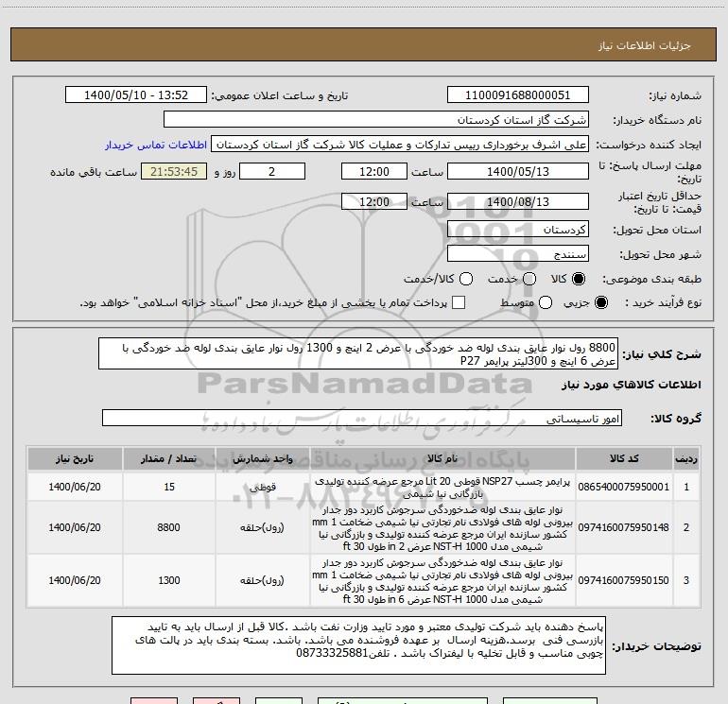The width and height of the screenshot is (728, 704).
Task: Click the general description text box
Action: [358, 353]
